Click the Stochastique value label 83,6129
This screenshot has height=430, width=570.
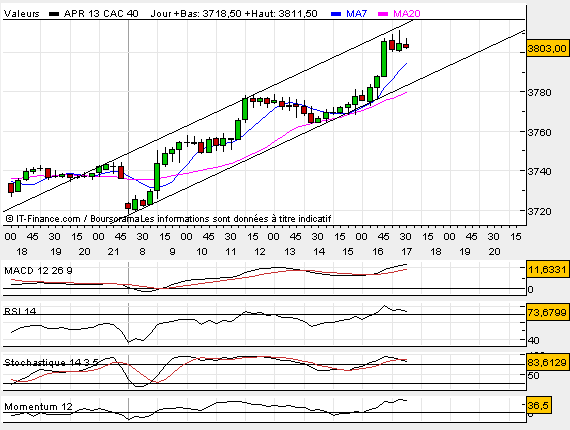pos(547,362)
